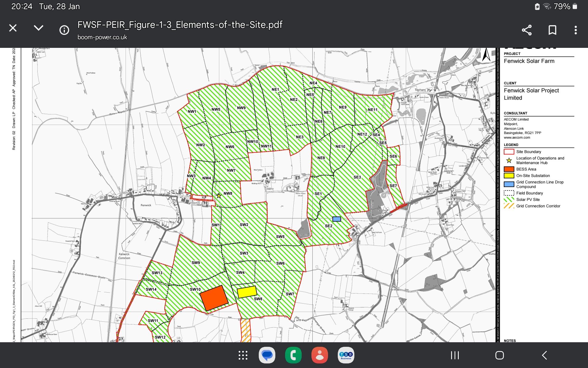Expand the downward chevron next to close
Image resolution: width=588 pixels, height=368 pixels.
click(39, 28)
